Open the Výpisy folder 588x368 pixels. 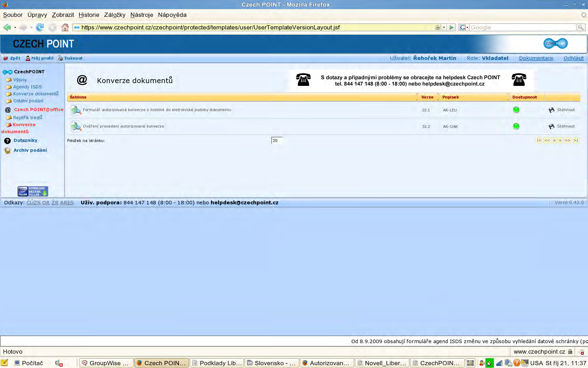20,80
